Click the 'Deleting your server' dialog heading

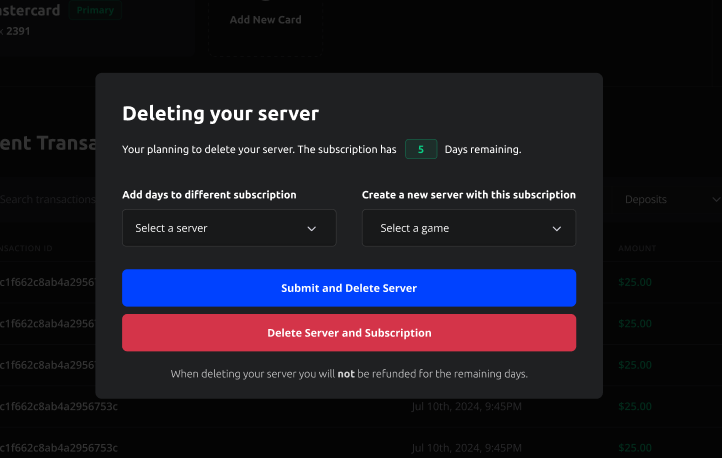click(220, 113)
